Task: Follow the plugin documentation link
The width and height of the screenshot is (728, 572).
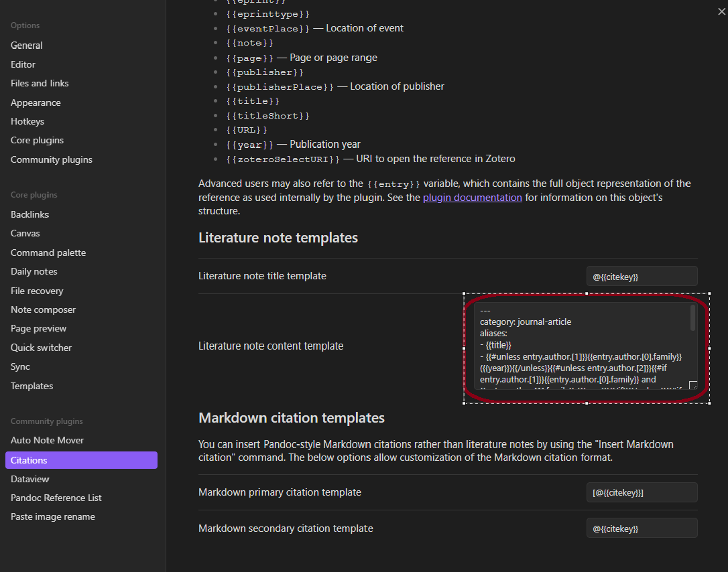Action: pos(472,198)
